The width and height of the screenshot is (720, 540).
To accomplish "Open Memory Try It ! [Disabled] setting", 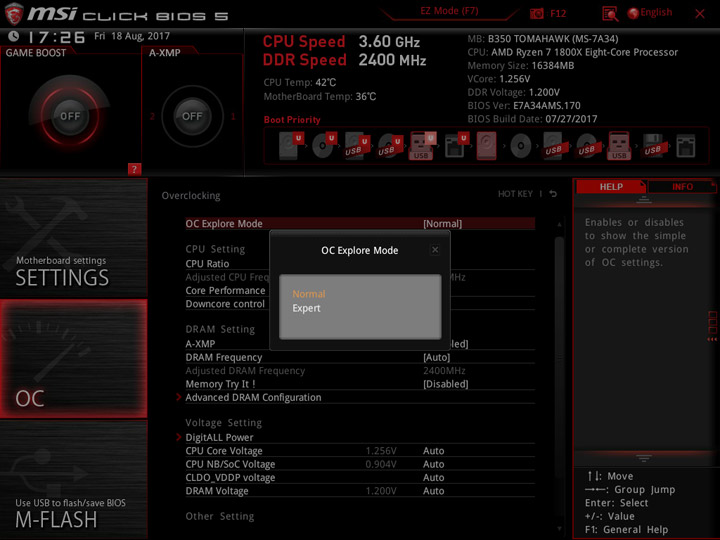I will click(x=445, y=384).
